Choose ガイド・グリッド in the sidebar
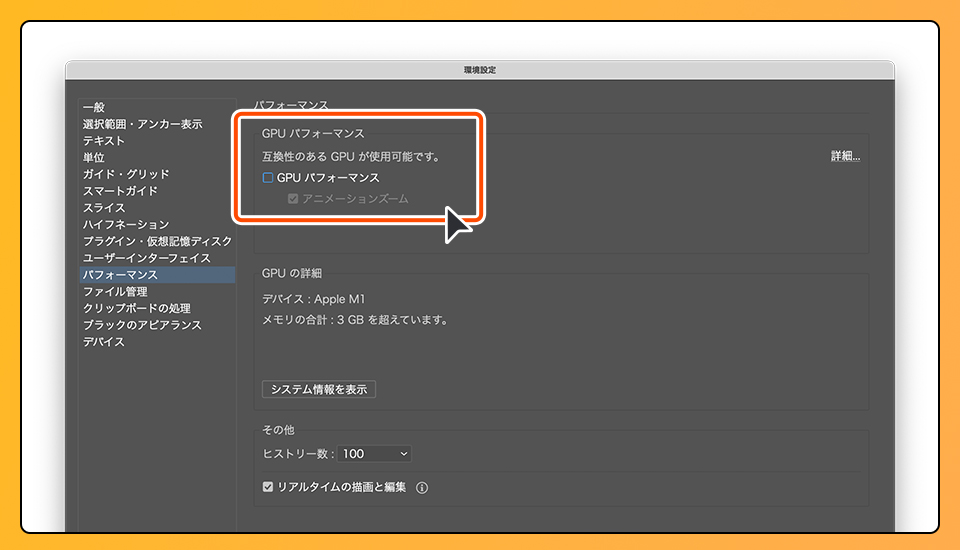This screenshot has height=550, width=960. (x=157, y=174)
